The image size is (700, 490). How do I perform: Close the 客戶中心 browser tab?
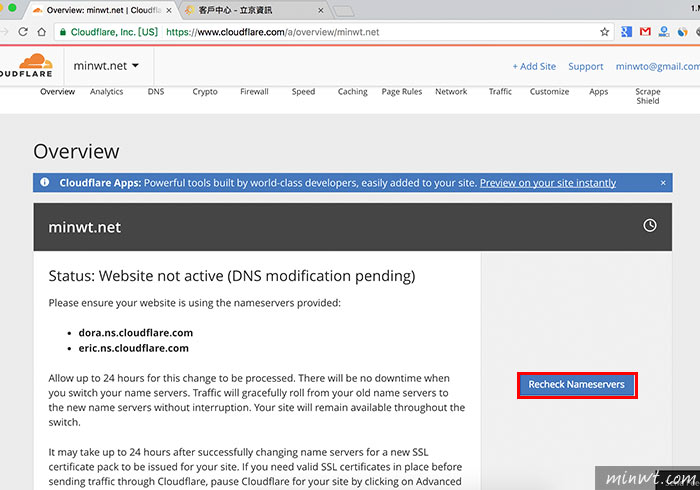point(321,10)
